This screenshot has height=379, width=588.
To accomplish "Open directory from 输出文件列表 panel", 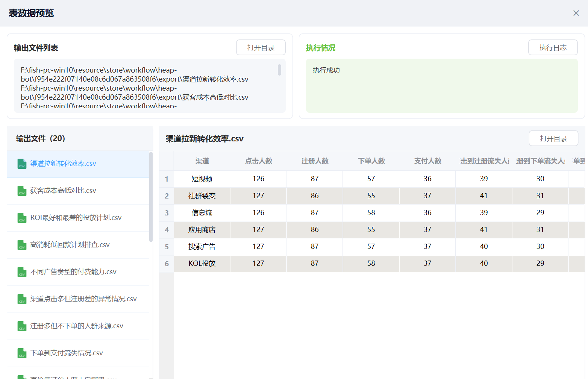I will (261, 48).
